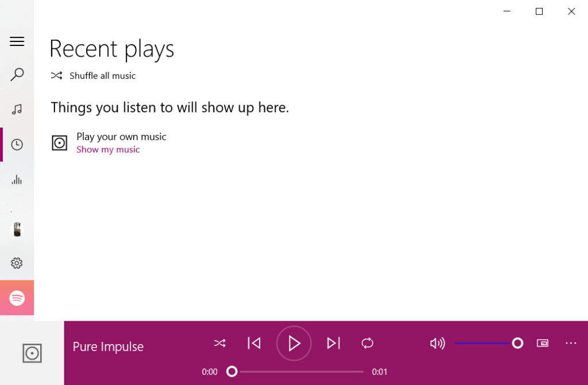Open Settings gear in the sidebar

point(17,263)
